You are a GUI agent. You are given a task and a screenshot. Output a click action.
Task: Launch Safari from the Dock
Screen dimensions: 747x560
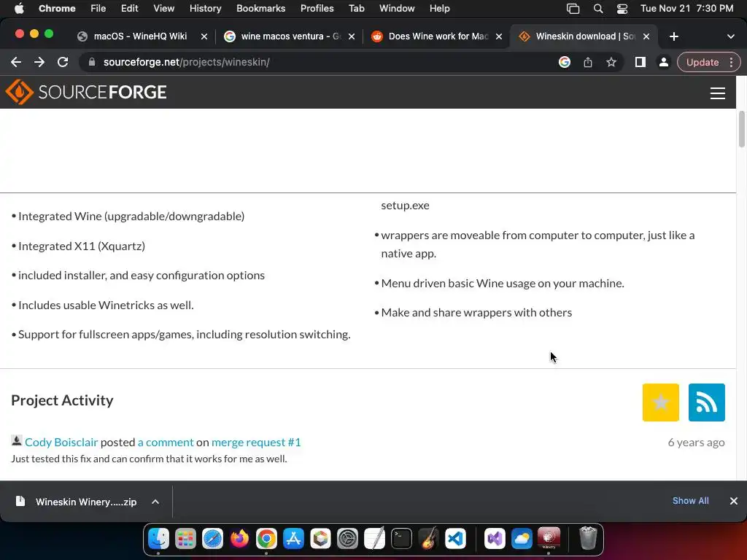coord(212,539)
